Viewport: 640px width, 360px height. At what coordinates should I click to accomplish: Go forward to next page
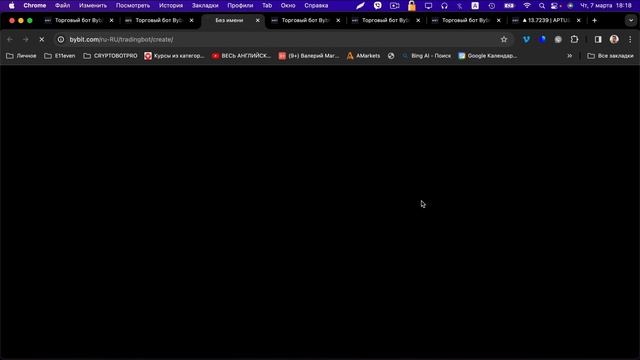[25, 40]
